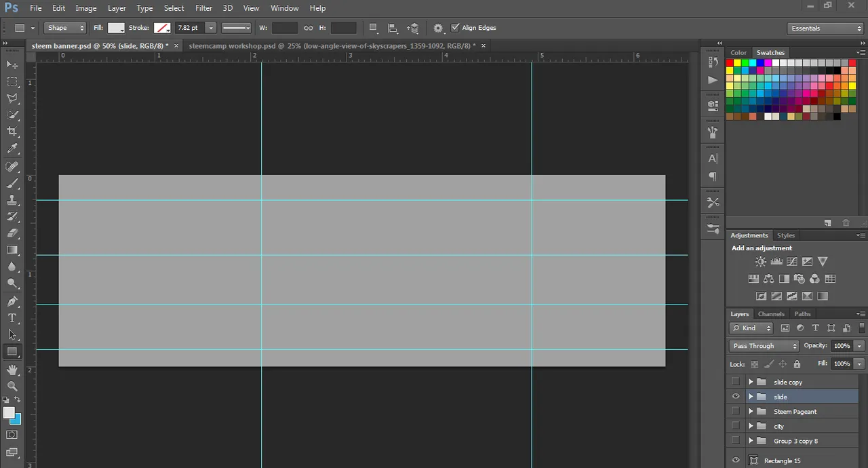Open the Essentials workspace dropdown
This screenshot has height=468, width=868.
click(826, 28)
